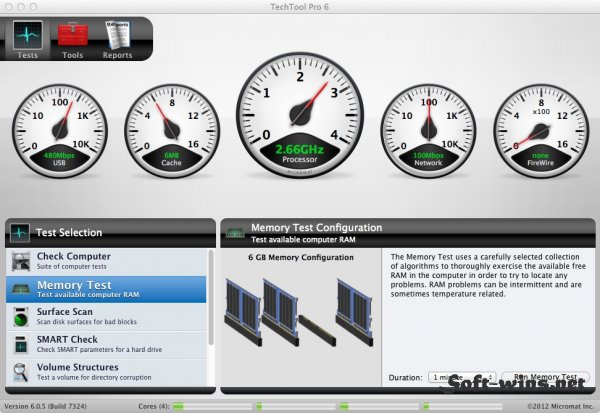This screenshot has width=600, height=413.
Task: Click the Processor speed gauge
Action: pos(300,115)
